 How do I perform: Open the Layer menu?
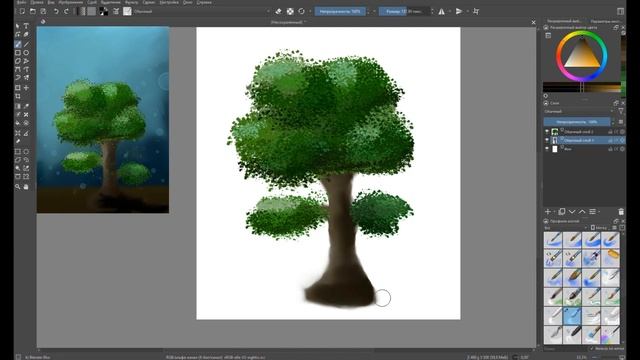coord(92,2)
